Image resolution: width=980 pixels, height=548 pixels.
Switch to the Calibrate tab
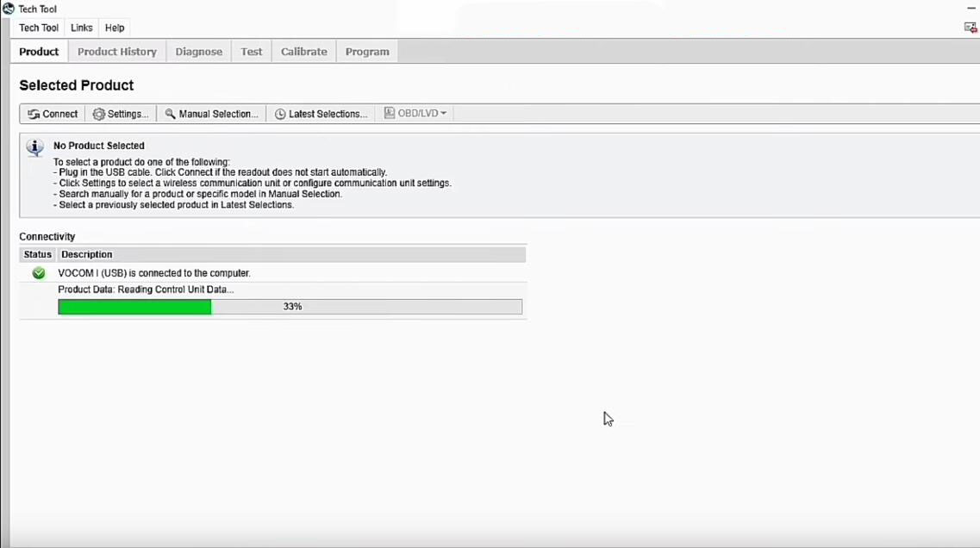[303, 51]
